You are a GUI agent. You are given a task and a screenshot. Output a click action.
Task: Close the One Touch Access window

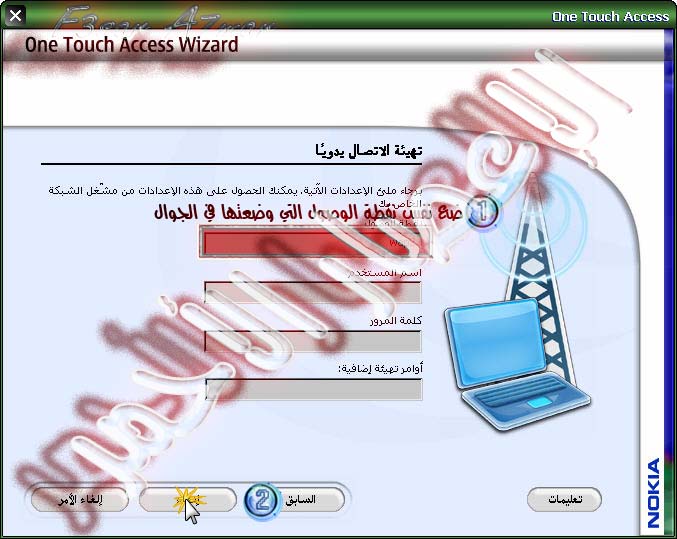tap(15, 16)
